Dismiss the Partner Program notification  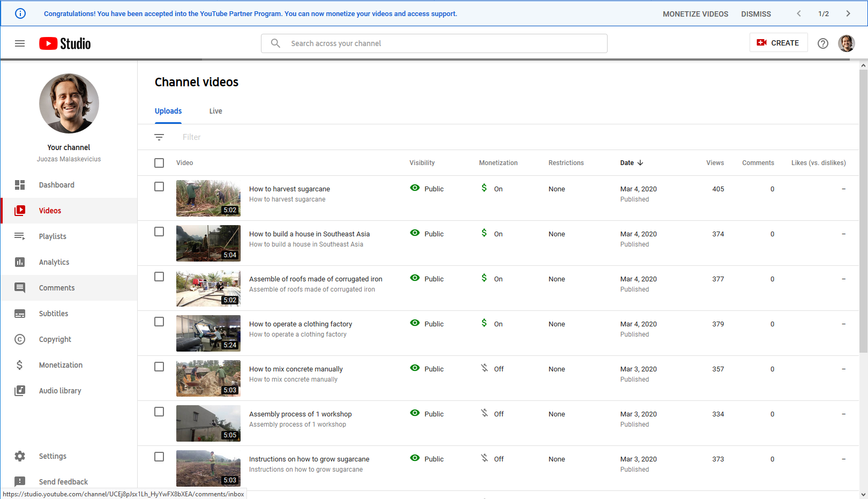pyautogui.click(x=756, y=14)
